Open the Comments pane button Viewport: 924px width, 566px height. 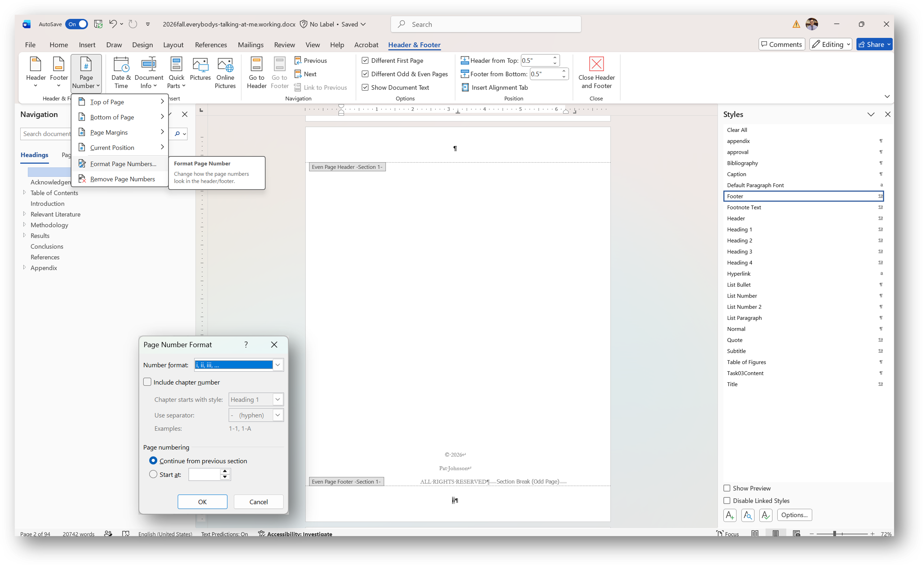(782, 44)
